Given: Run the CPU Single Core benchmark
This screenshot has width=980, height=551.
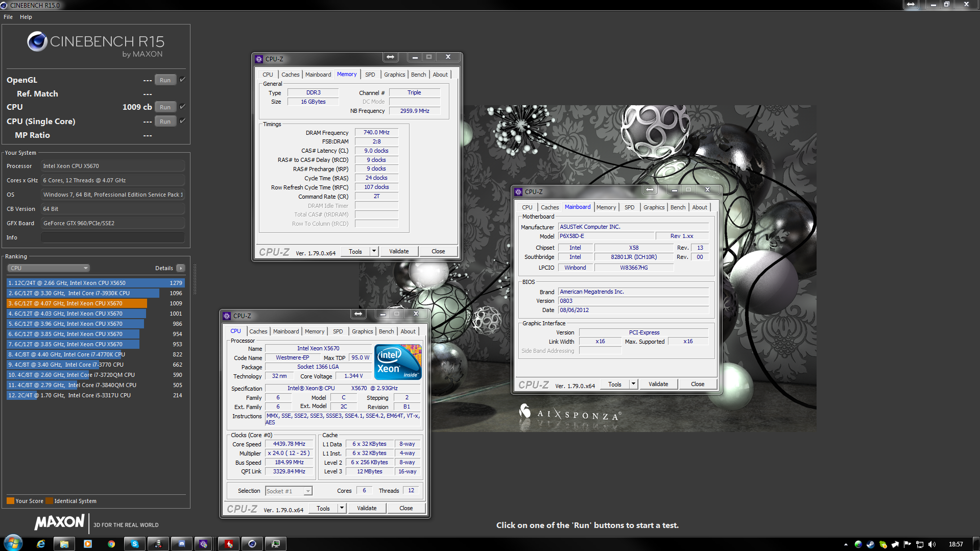Looking at the screenshot, I should (x=165, y=121).
